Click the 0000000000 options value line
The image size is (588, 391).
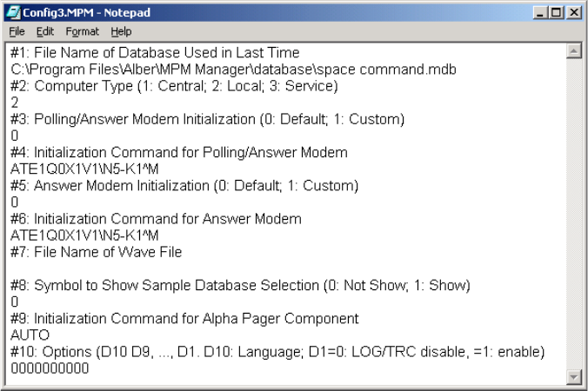click(x=50, y=368)
